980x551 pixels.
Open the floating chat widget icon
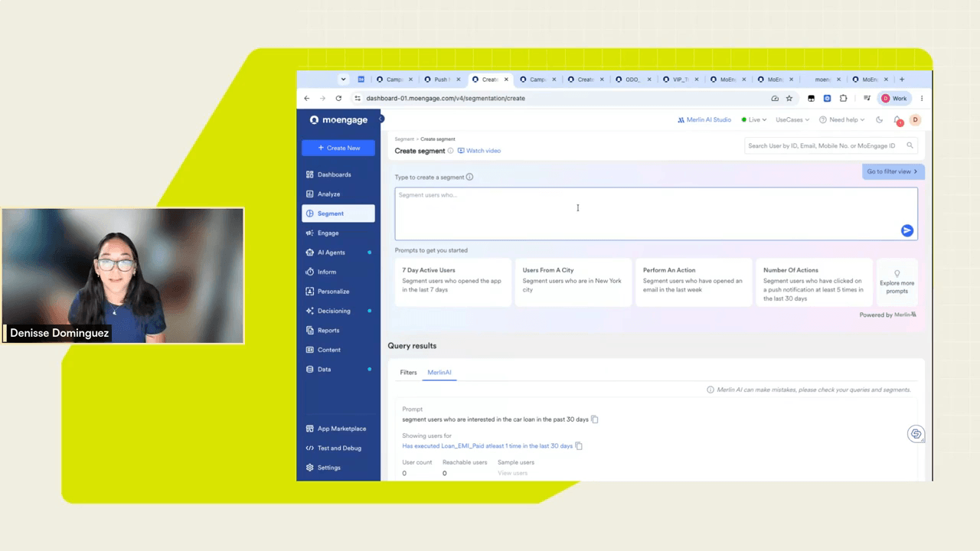point(916,434)
